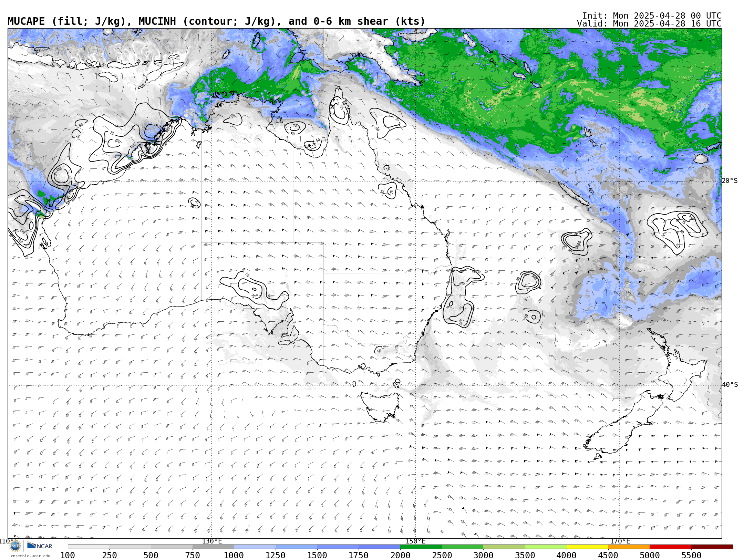Pick the red 5000–5500 colorbar segment
This screenshot has width=744, height=560.
point(671,547)
